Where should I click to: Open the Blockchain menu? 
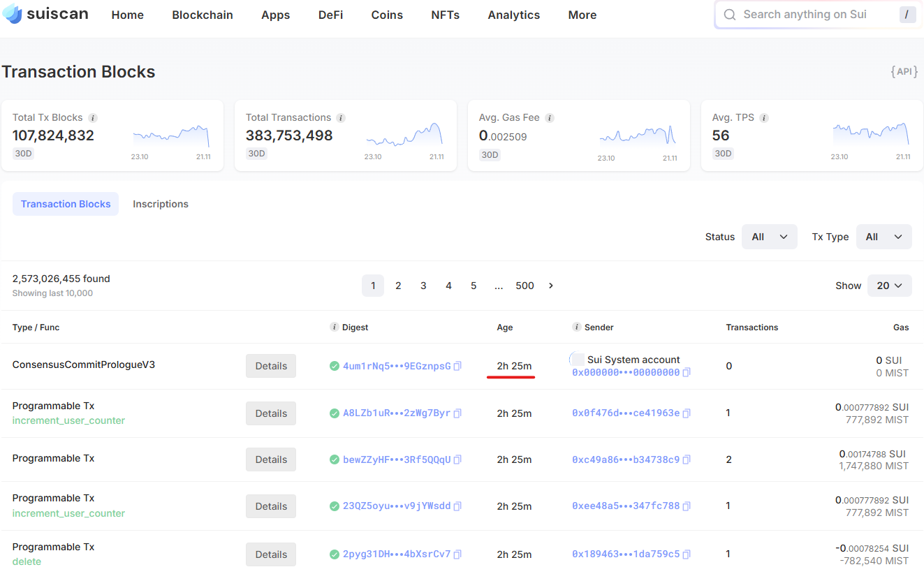pos(203,15)
